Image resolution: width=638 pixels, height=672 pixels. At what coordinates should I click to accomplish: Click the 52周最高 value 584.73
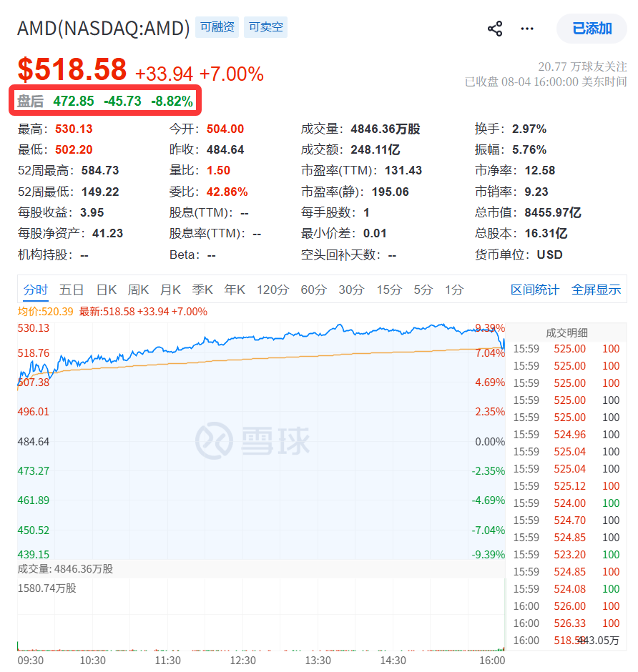[x=100, y=171]
